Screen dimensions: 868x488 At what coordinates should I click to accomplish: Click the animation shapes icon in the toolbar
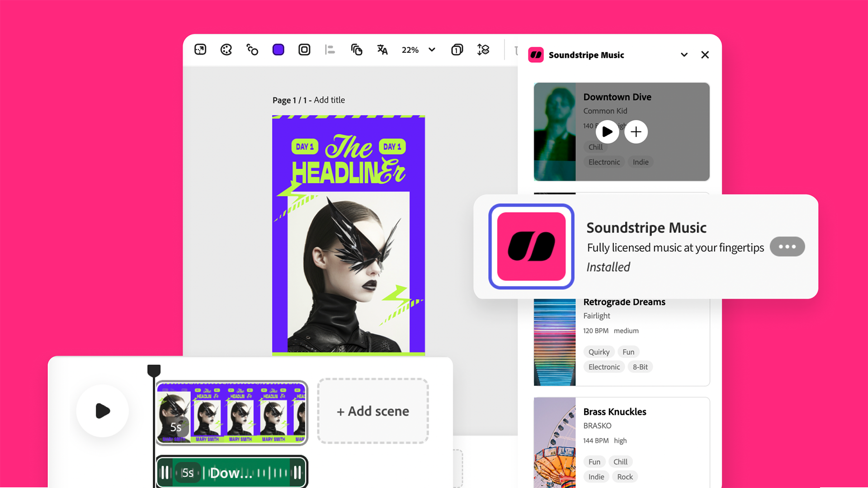pos(252,50)
